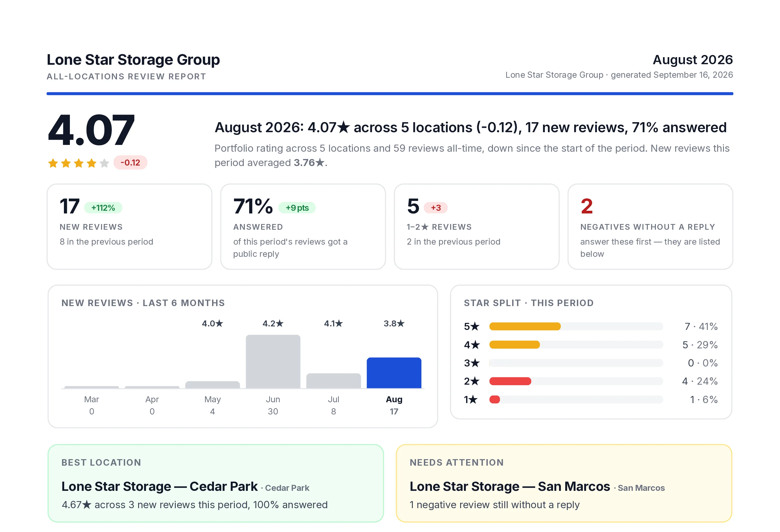The image size is (780, 532).
Task: Click the 4.2★ label above Jun
Action: point(273,324)
